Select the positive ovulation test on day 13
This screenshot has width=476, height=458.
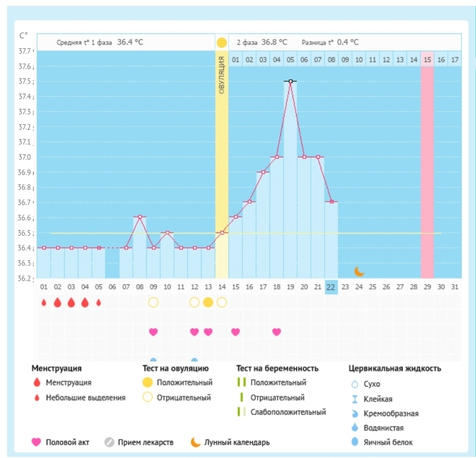208,302
